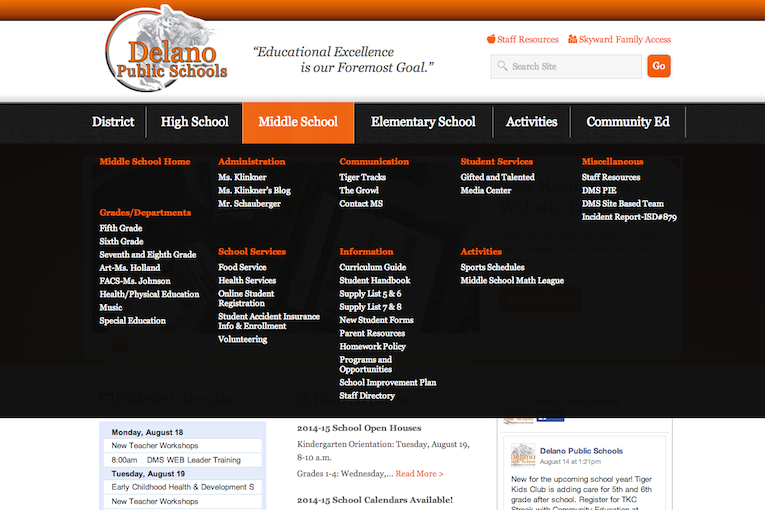Open the Food Service link
Screen dimensions: 765x510
click(x=242, y=267)
